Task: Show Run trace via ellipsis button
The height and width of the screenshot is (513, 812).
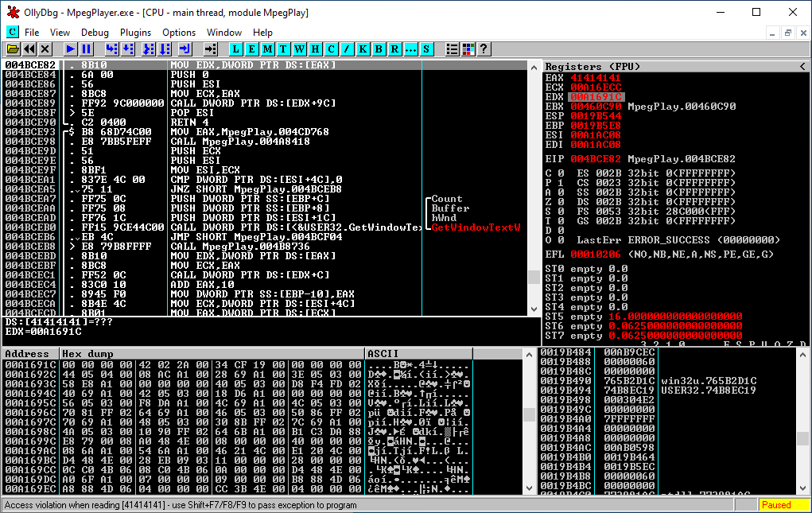Action: 410,49
